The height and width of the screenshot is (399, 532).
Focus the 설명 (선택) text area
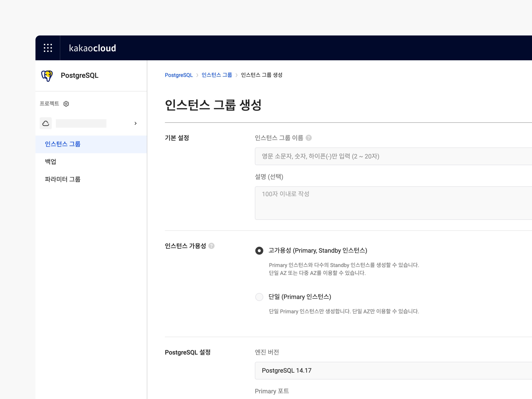point(393,203)
